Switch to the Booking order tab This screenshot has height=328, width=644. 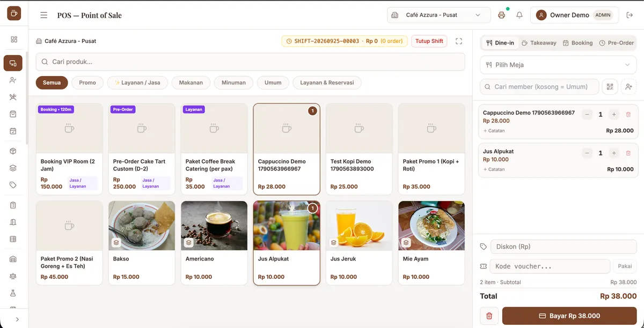click(577, 43)
